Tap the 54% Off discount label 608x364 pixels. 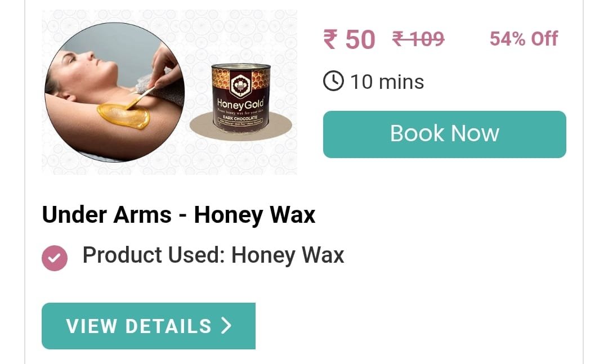(x=524, y=39)
